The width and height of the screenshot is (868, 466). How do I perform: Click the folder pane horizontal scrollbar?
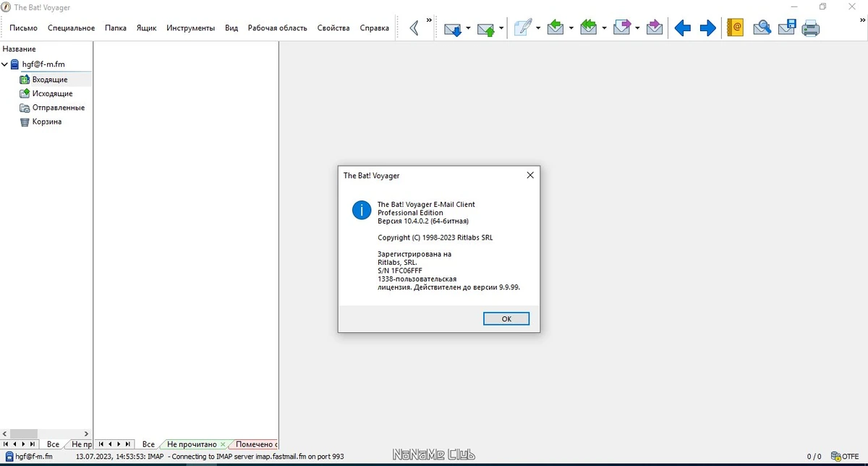pos(46,433)
